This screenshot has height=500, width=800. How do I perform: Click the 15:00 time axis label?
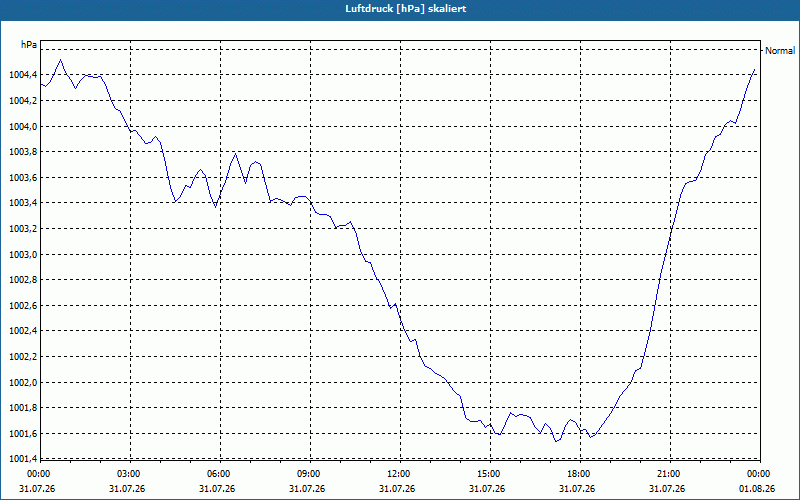[x=488, y=474]
